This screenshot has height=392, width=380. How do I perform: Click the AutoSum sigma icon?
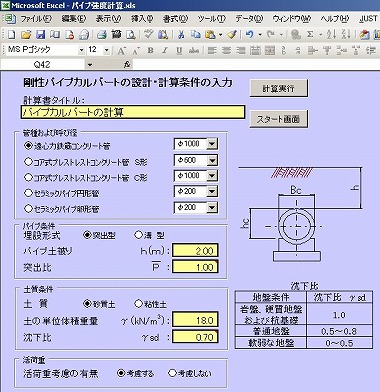click(x=310, y=34)
